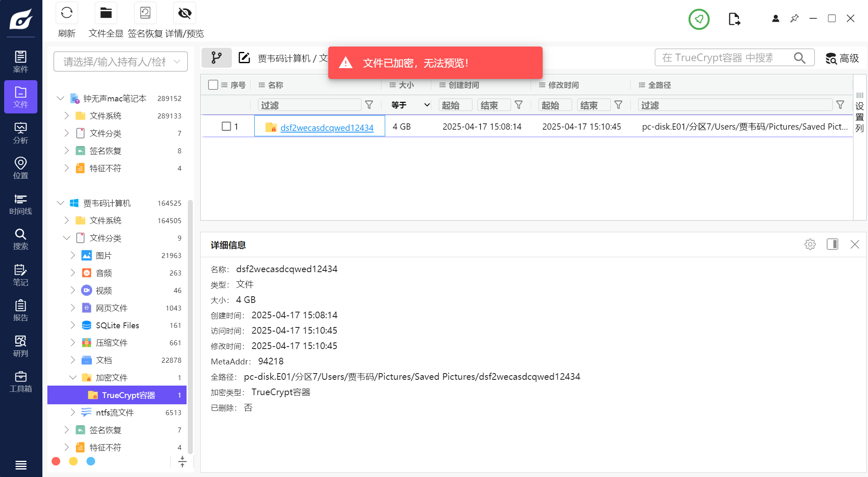868x477 pixels.
Task: Toggle the 详情/预览 eye icon
Action: pyautogui.click(x=184, y=13)
